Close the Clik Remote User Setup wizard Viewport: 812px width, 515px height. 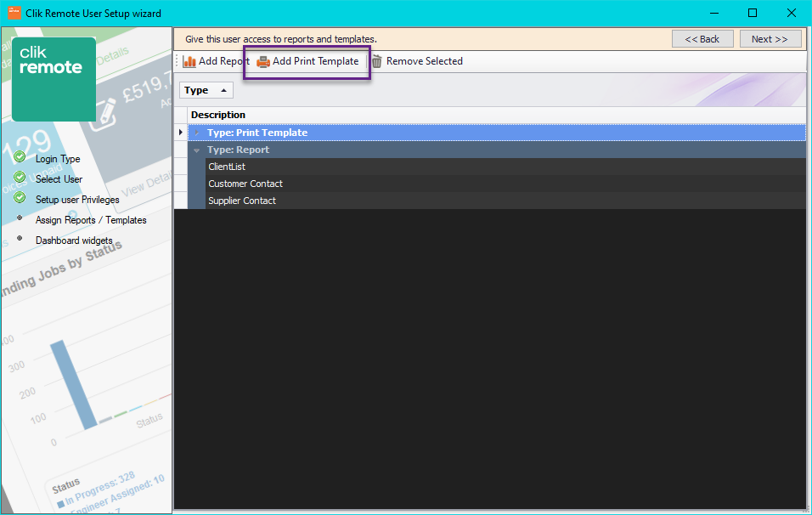point(792,13)
